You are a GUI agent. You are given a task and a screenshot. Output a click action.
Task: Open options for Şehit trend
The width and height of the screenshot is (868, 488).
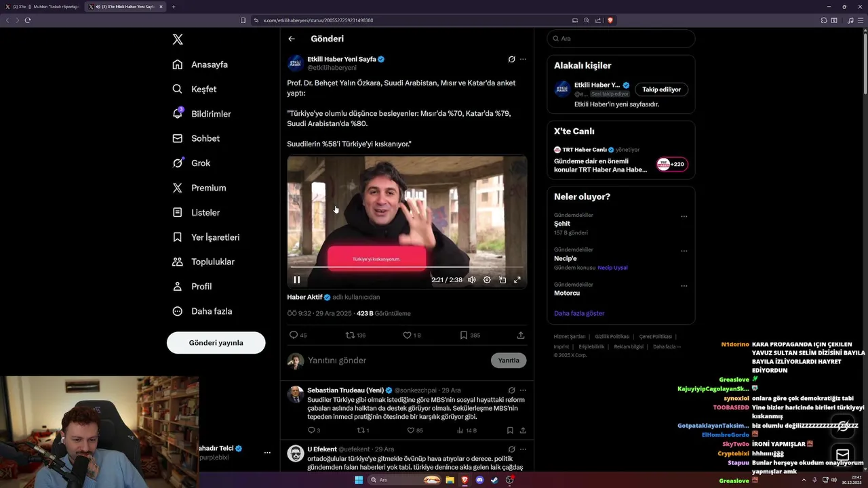click(684, 216)
